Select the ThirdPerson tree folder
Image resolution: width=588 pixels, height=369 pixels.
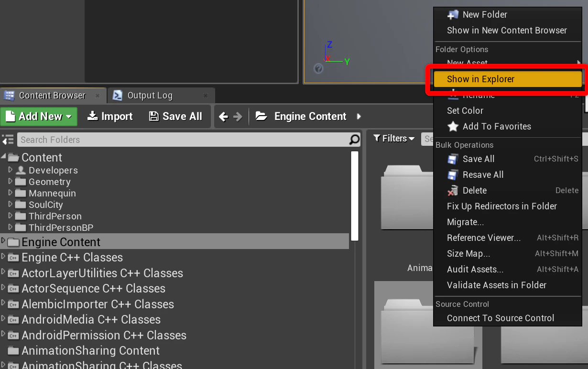tap(55, 216)
